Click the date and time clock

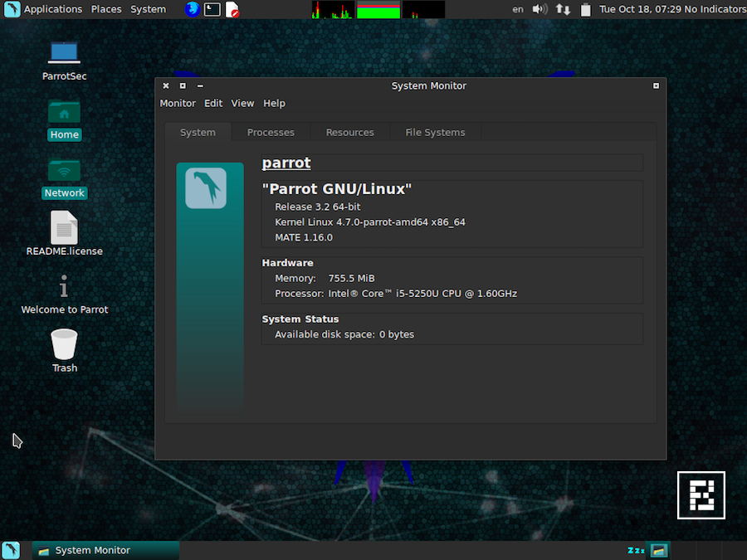[640, 9]
